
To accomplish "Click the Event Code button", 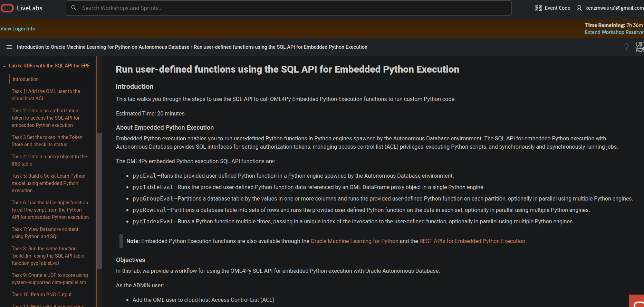I will point(553,8).
